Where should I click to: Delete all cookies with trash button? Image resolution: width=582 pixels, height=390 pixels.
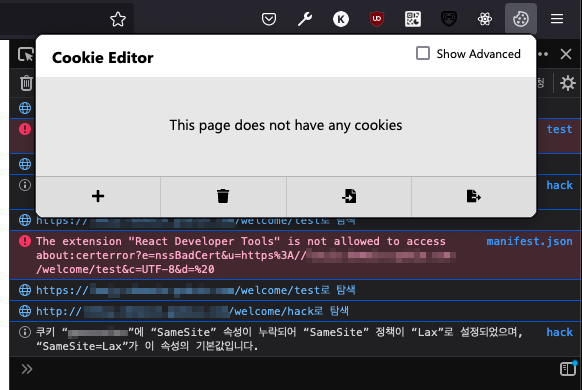tap(223, 196)
